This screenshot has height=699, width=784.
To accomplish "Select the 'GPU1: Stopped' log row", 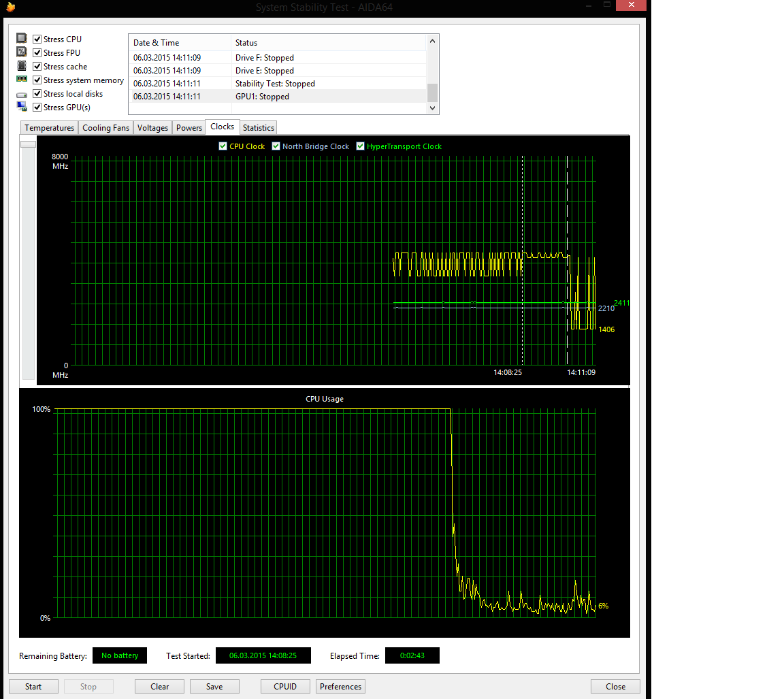I will [x=278, y=97].
